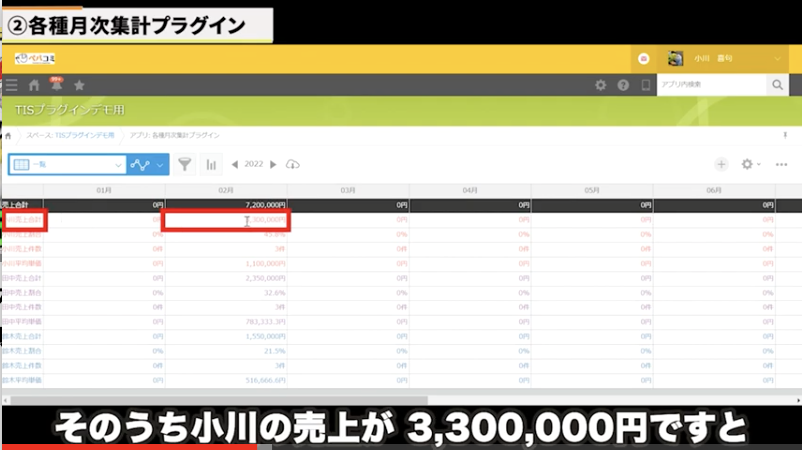The height and width of the screenshot is (450, 802).
Task: Open the bar chart aggregate icon
Action: click(212, 164)
